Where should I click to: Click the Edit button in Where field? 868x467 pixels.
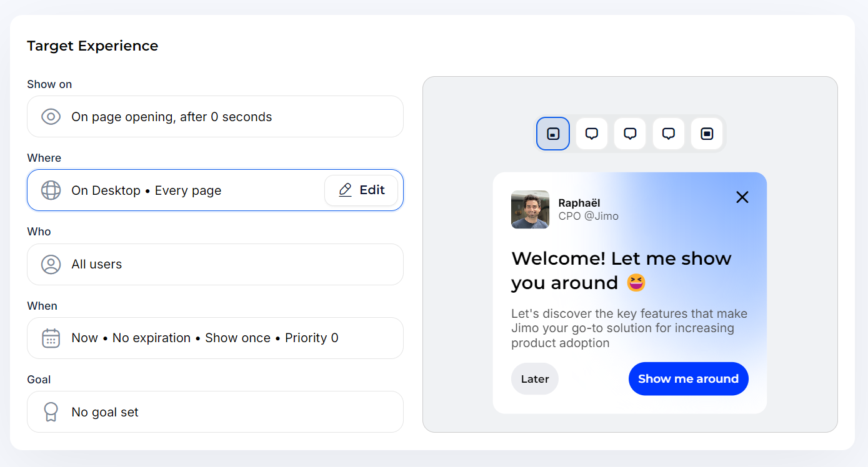coord(361,190)
